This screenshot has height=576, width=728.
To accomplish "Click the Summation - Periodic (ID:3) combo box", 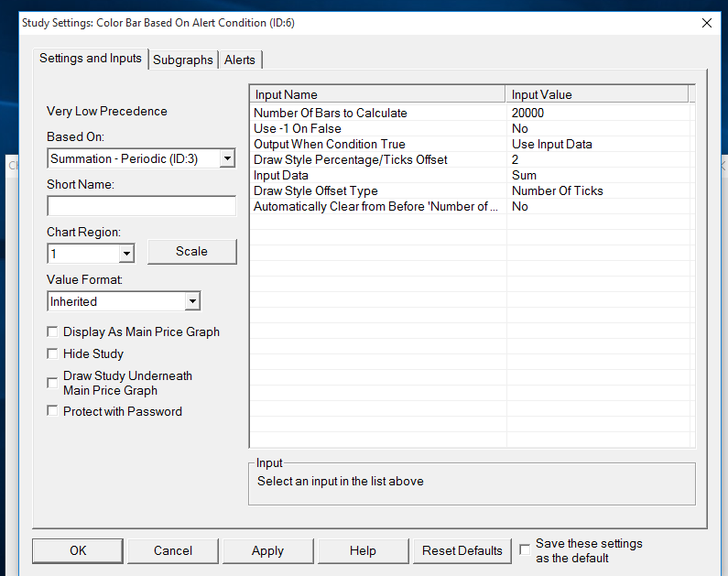I will click(141, 158).
